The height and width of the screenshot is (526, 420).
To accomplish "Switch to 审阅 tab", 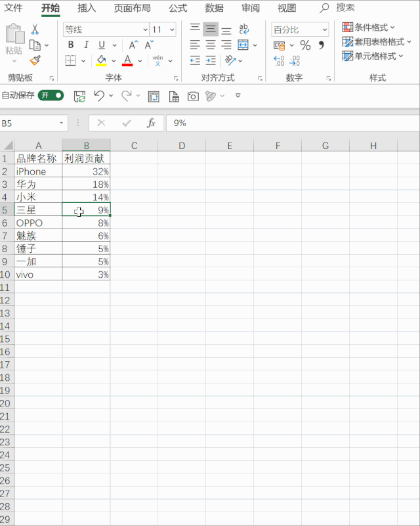I will (x=251, y=8).
